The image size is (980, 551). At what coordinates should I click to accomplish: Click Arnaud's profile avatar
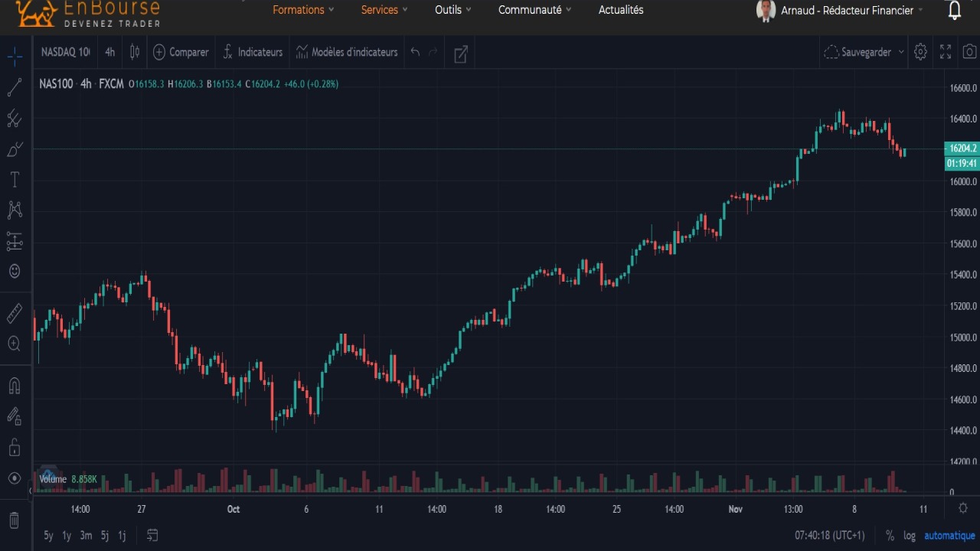click(x=766, y=11)
